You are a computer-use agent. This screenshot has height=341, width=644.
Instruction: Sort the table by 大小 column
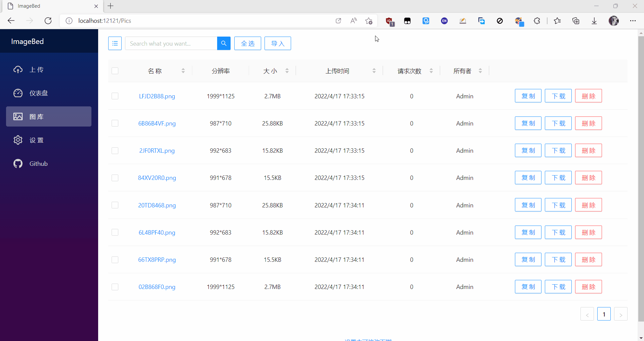click(x=287, y=71)
